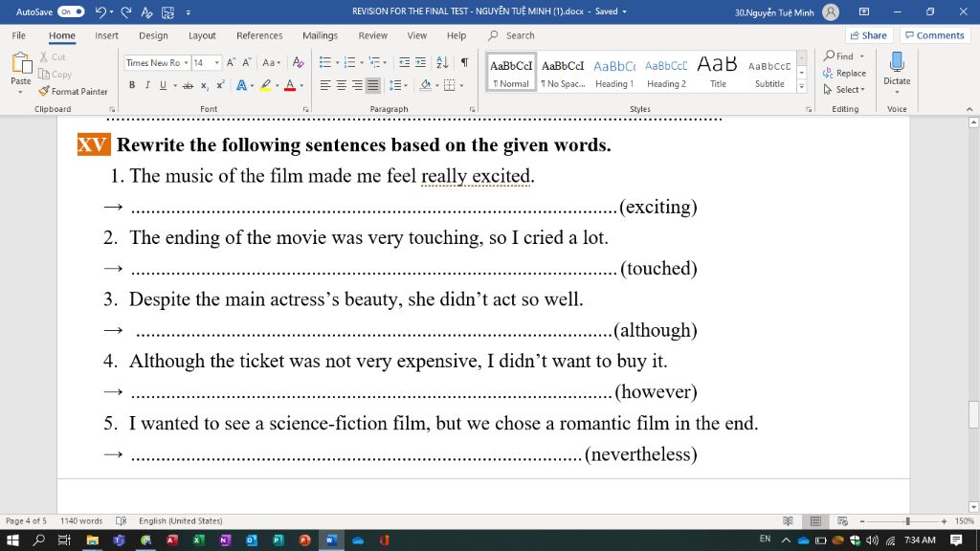Toggle Show/Hide paragraph marks
The width and height of the screenshot is (980, 551).
tap(464, 62)
